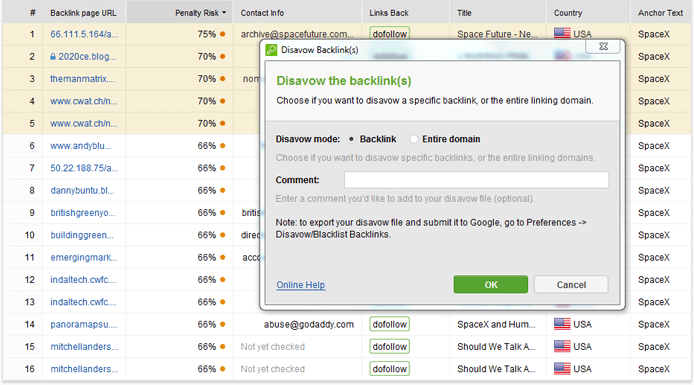Screen dimensions: 694x385
Task: Sort by Country column header
Action: pyautogui.click(x=568, y=13)
